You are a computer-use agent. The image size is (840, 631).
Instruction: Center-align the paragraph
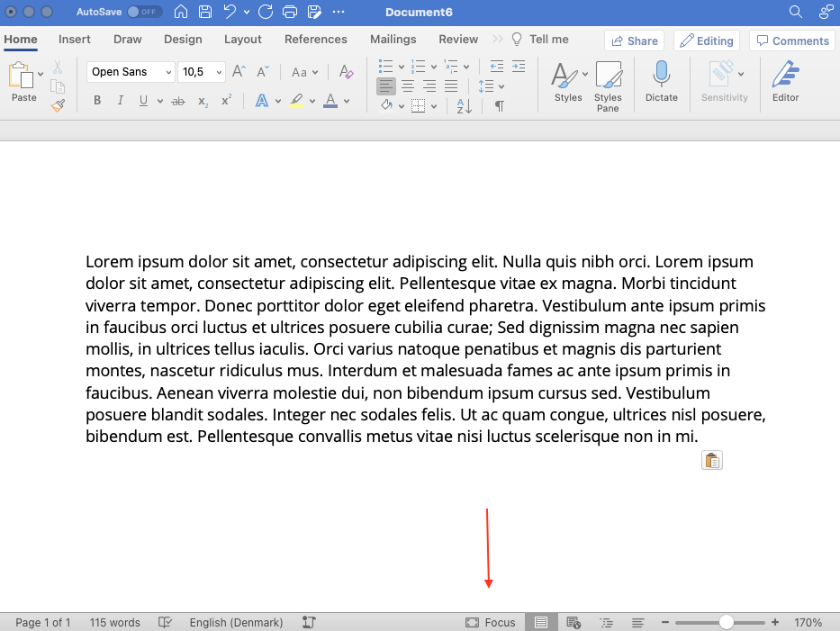pos(408,86)
